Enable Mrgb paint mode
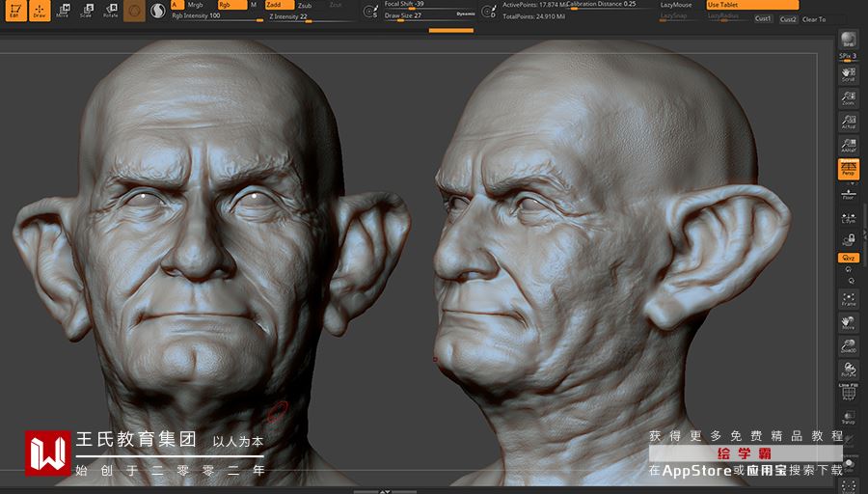The image size is (868, 494). coord(196,5)
